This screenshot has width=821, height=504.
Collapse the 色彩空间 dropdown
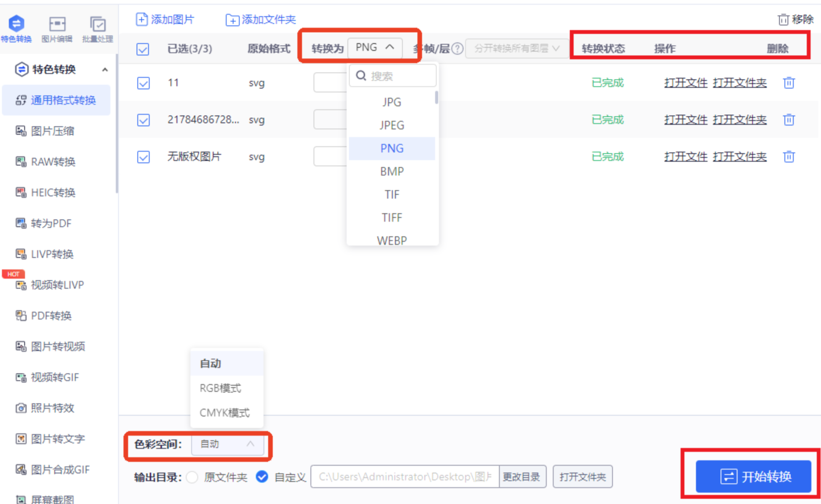[x=227, y=444]
